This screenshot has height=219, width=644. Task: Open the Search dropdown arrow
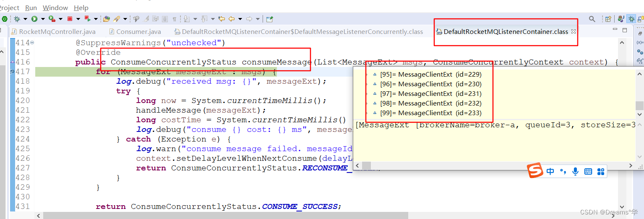click(x=125, y=19)
